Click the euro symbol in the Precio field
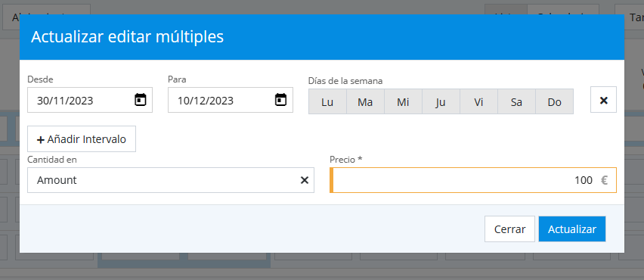 [x=604, y=180]
